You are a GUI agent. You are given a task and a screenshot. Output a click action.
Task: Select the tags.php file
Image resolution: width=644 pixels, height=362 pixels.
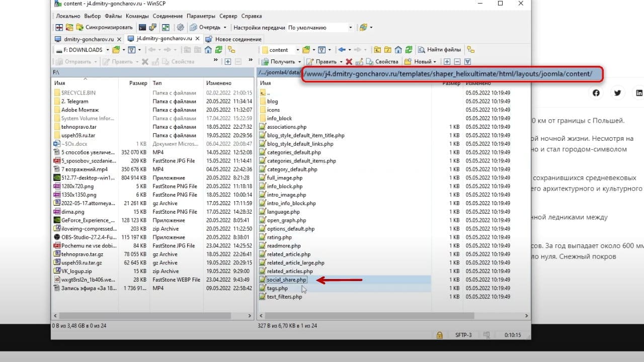click(x=277, y=288)
